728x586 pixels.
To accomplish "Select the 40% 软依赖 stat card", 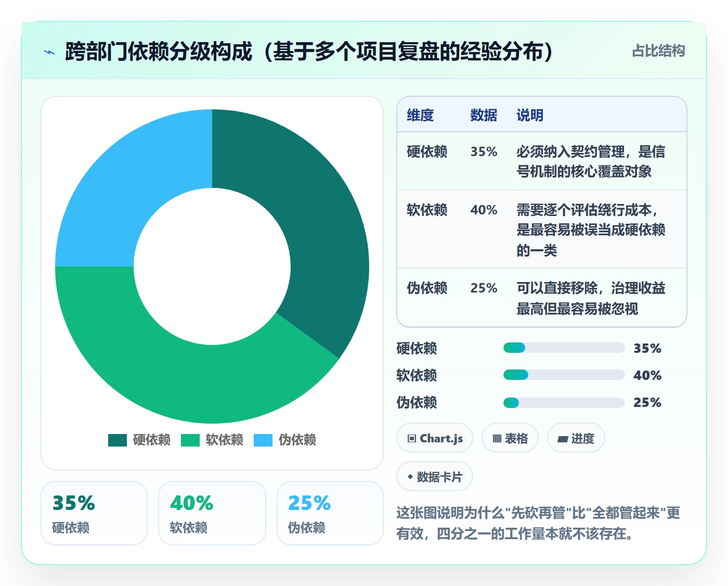I will tap(212, 513).
